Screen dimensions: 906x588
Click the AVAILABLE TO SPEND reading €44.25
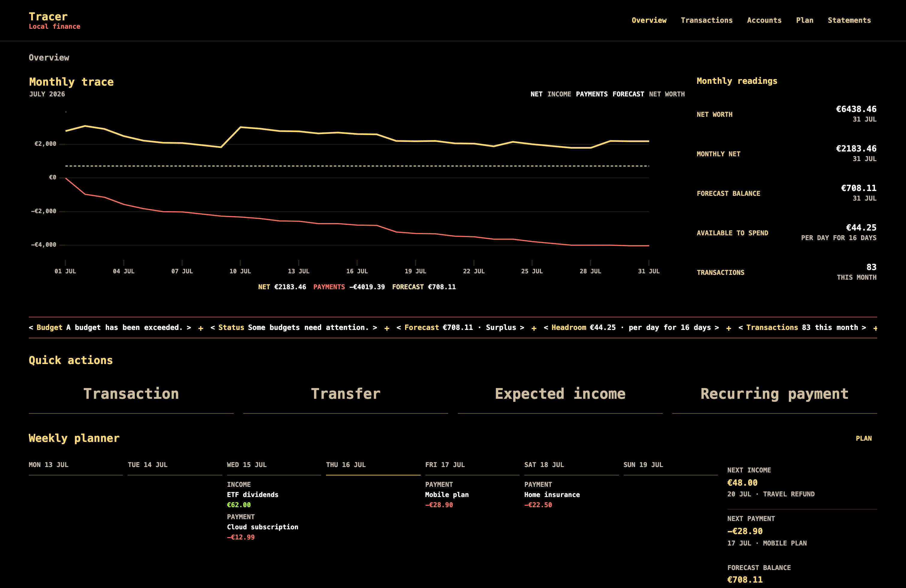pyautogui.click(x=861, y=228)
